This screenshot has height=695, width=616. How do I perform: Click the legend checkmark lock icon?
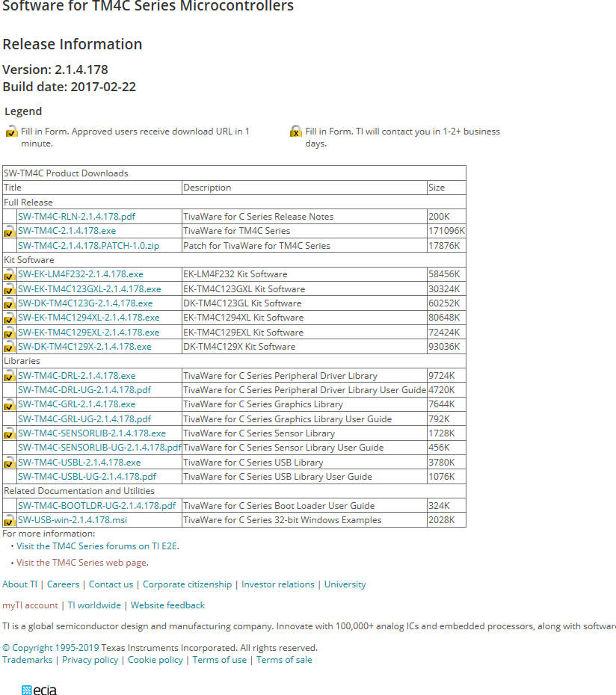11,132
